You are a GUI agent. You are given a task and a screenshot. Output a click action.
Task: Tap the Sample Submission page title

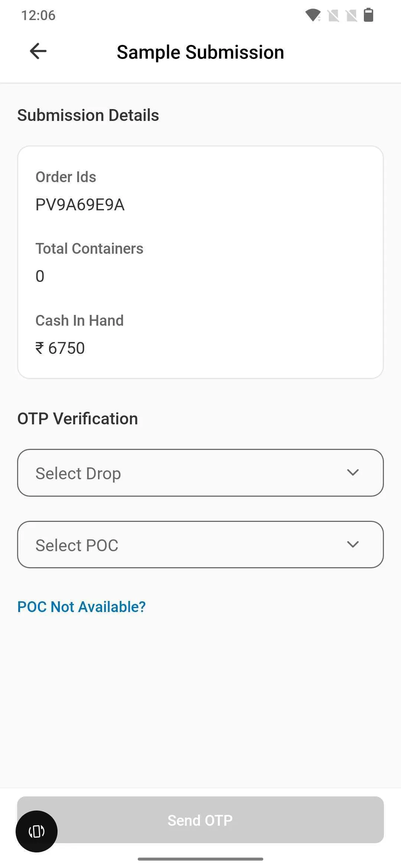[x=200, y=52]
